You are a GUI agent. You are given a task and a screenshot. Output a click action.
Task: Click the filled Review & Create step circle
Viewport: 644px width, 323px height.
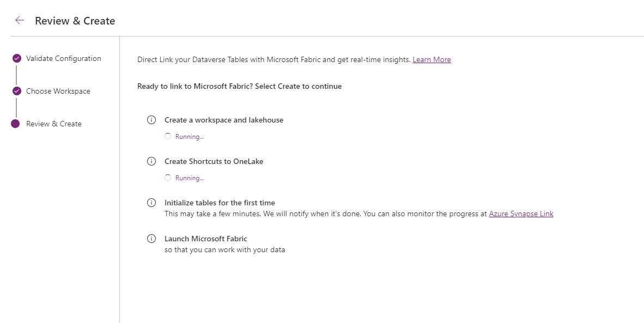15,124
